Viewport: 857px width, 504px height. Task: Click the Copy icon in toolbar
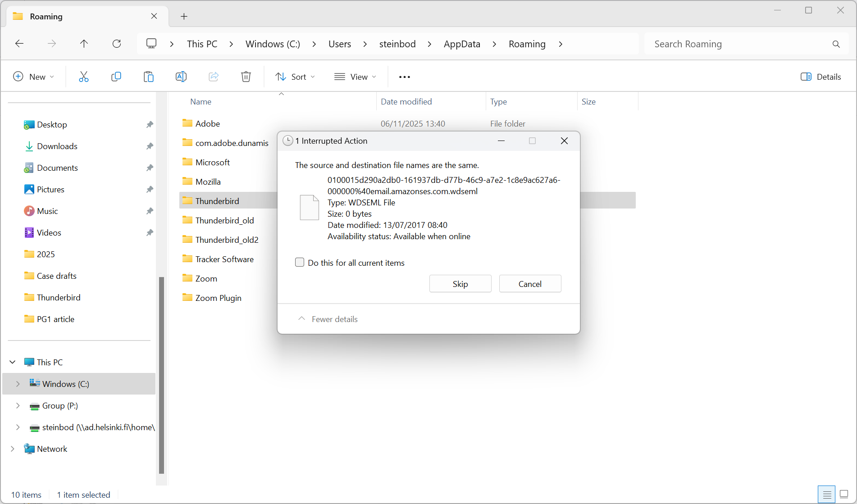116,77
